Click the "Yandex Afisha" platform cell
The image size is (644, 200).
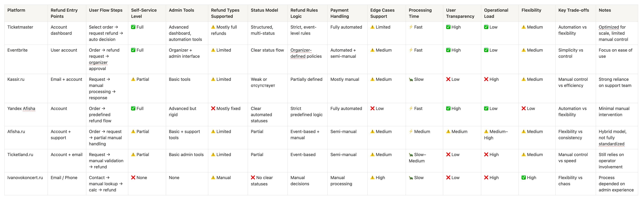coord(21,108)
